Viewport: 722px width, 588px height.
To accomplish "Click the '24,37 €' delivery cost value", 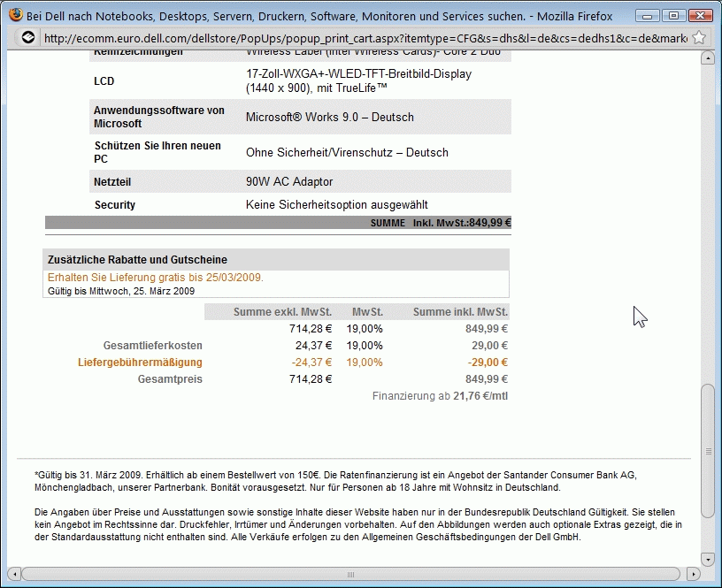I will (x=313, y=346).
